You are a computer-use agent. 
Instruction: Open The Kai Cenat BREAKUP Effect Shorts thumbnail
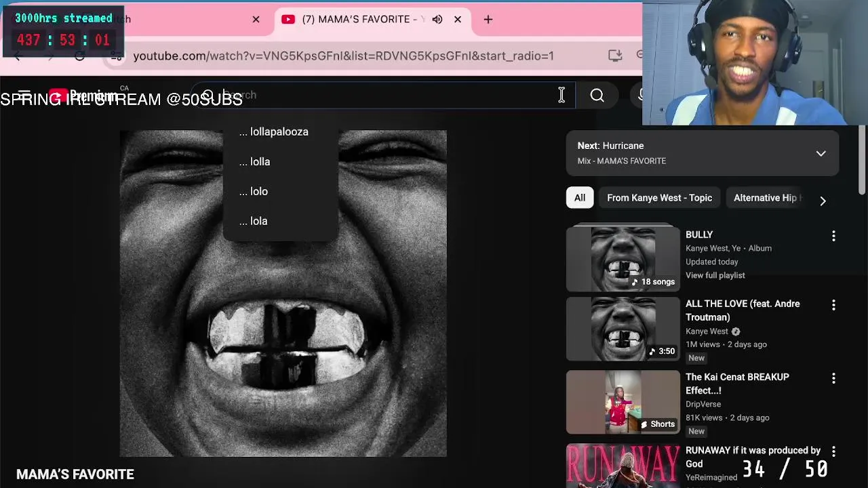coord(623,402)
